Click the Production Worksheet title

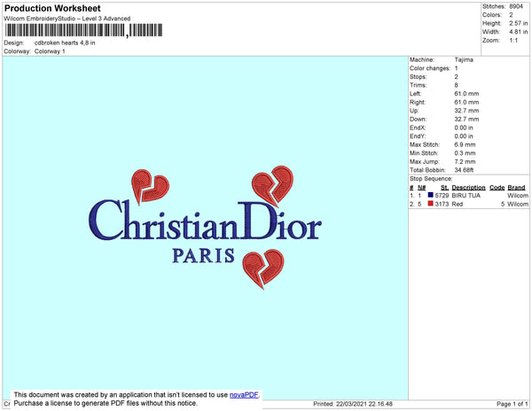(x=52, y=9)
